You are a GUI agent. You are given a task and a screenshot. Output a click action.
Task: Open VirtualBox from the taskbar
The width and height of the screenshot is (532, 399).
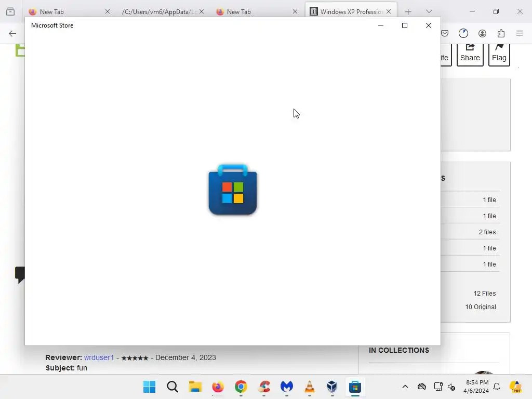332,387
